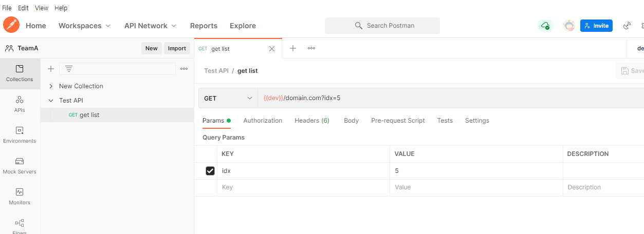Click the get list breadcrumb title
This screenshot has height=234, width=644.
click(x=248, y=71)
